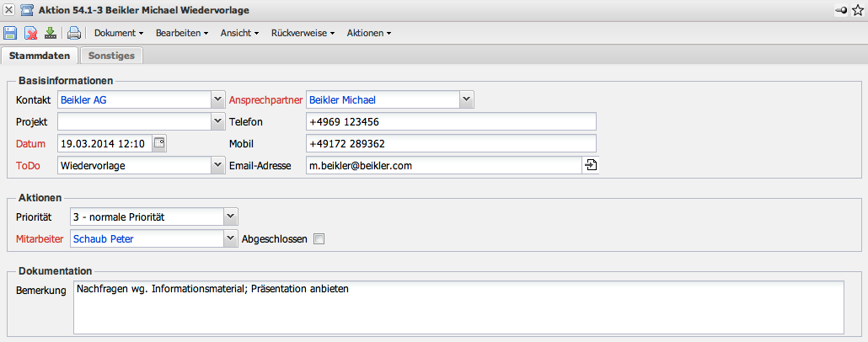Screen dimensions: 868x342
Task: Expand the Priorität dropdown list
Action: (x=231, y=217)
